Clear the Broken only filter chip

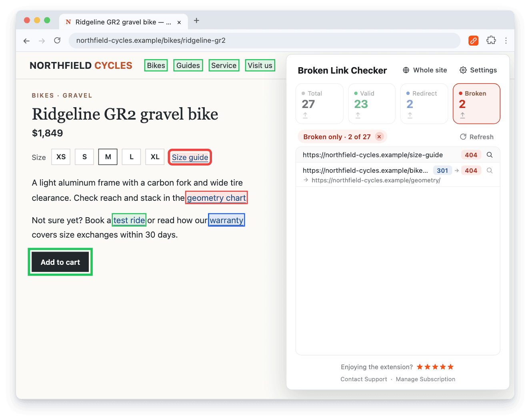[x=379, y=137]
